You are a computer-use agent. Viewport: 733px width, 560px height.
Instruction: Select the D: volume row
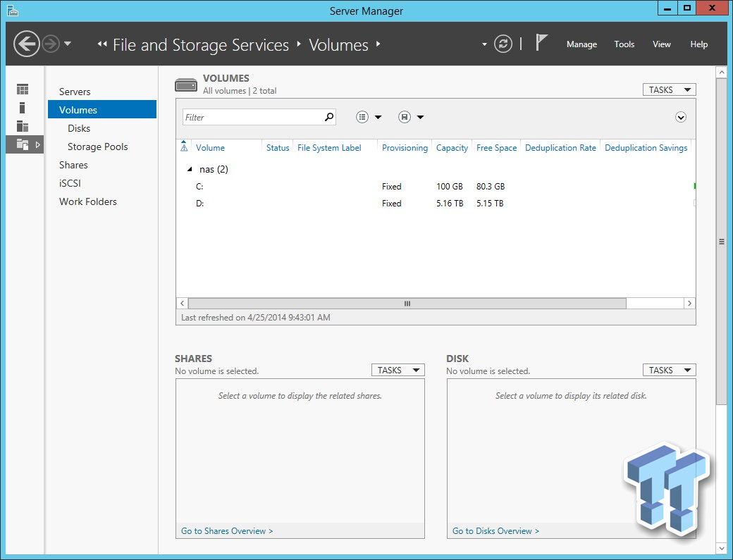pyautogui.click(x=436, y=203)
